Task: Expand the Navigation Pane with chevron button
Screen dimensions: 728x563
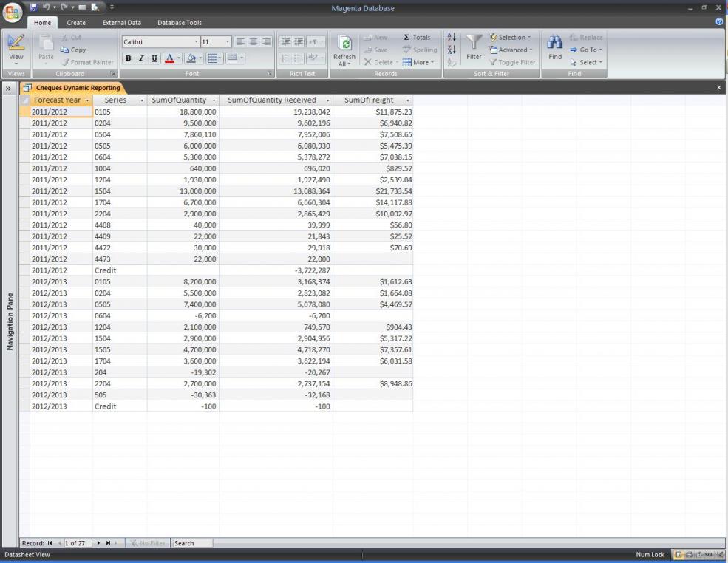Action: [8, 88]
